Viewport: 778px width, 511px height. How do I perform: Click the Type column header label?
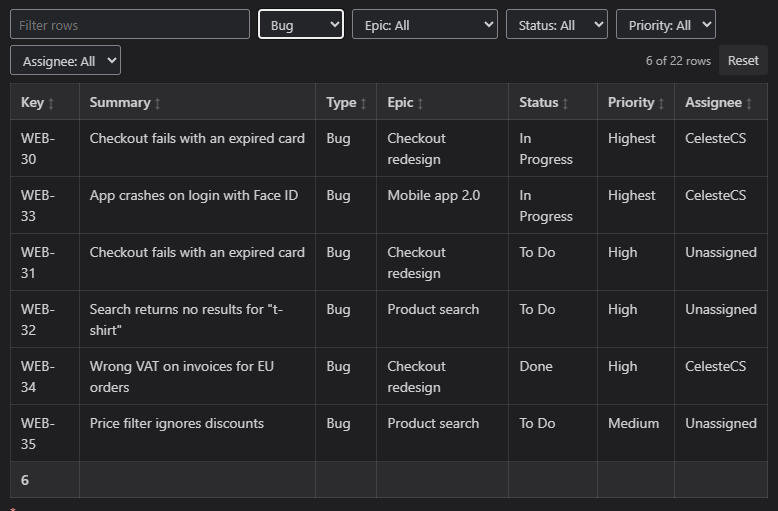(341, 102)
